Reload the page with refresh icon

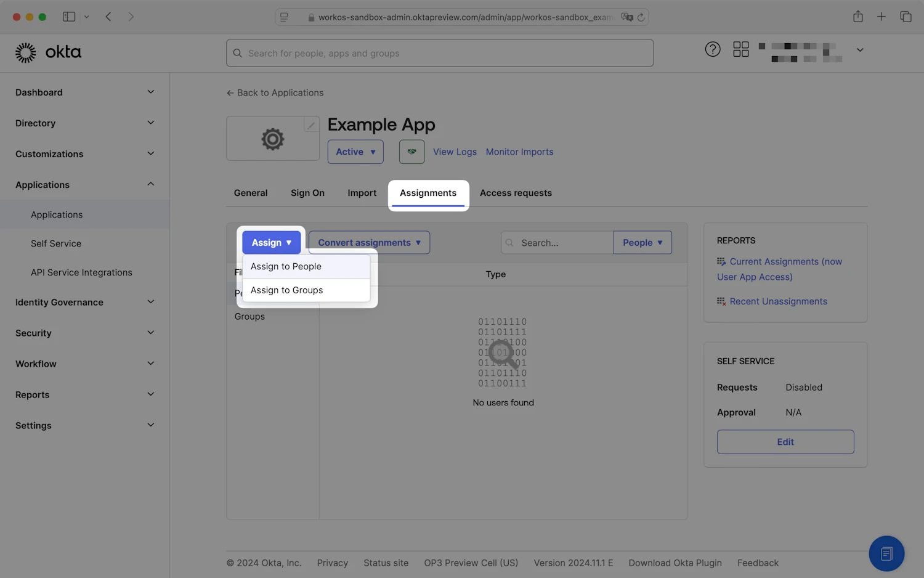(641, 17)
